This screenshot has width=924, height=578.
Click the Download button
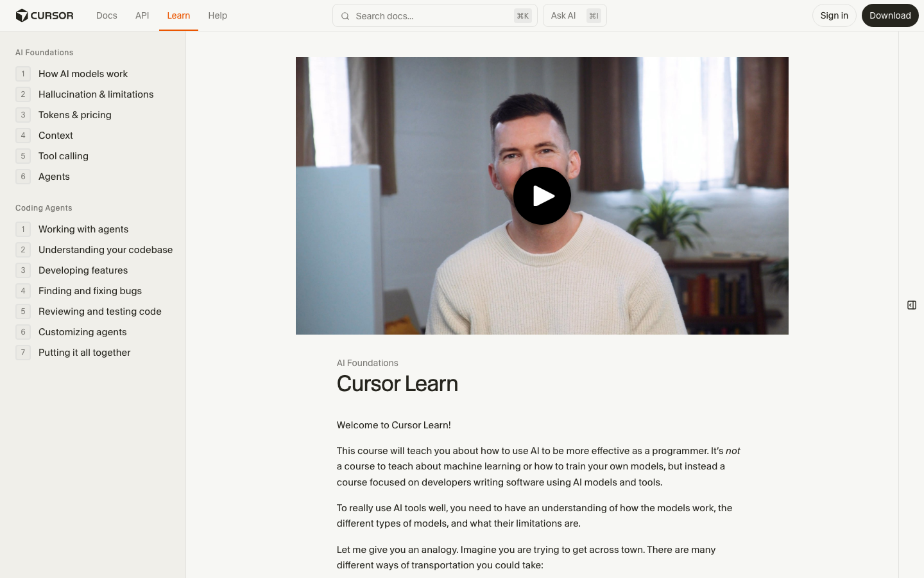pos(890,15)
